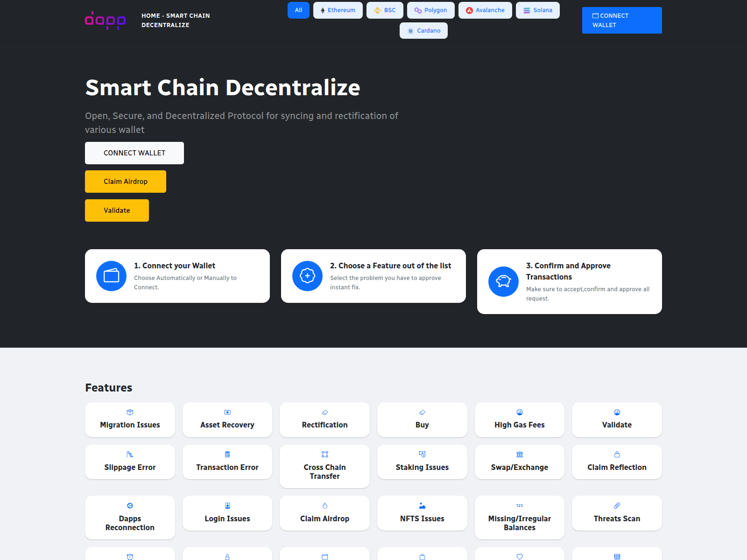Image resolution: width=747 pixels, height=560 pixels.
Task: Click the bank icon above Swap/Exchange
Action: [520, 454]
